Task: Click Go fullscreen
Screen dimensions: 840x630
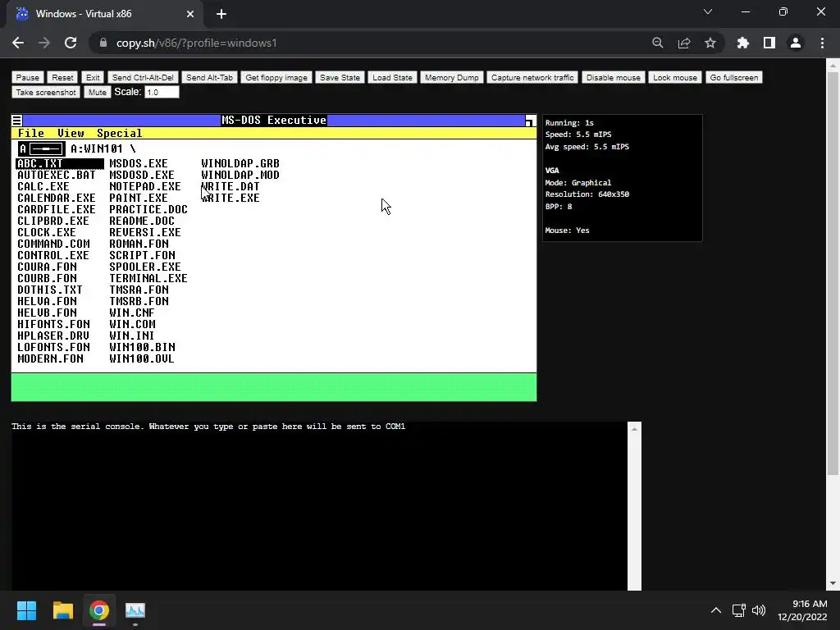Action: [734, 78]
